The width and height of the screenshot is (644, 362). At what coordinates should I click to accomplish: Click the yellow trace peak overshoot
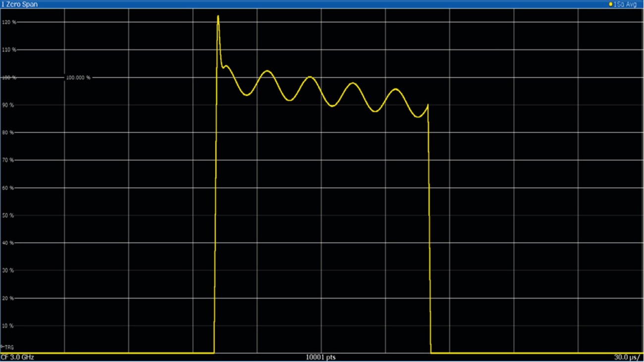click(218, 16)
